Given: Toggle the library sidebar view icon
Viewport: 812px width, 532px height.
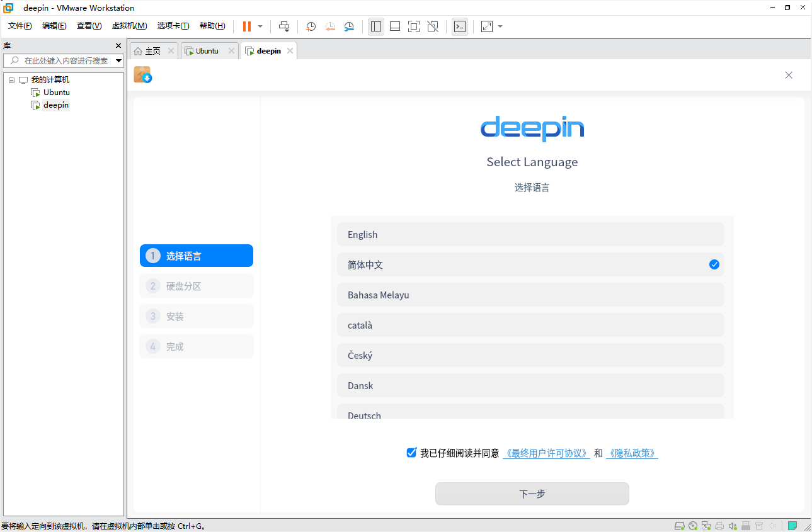Looking at the screenshot, I should click(376, 26).
